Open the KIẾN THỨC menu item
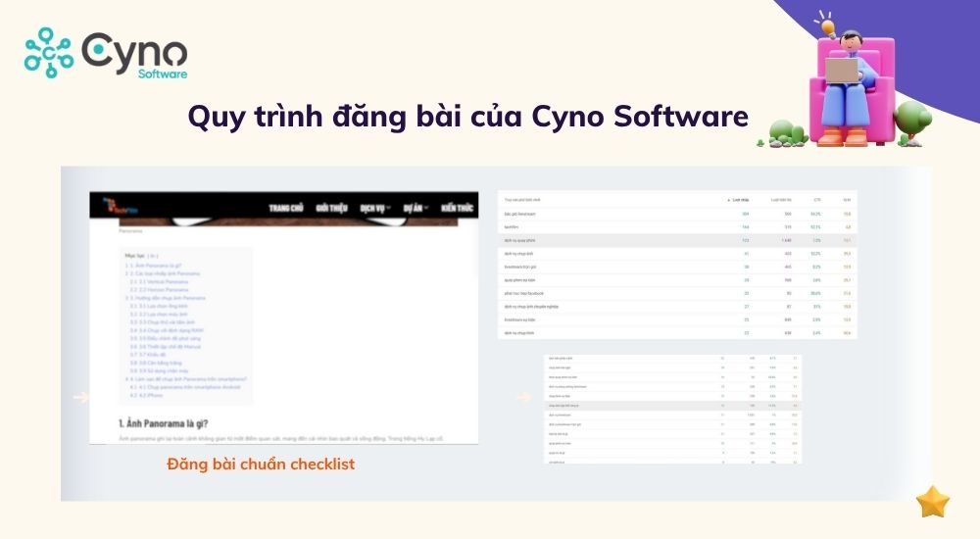Viewport: 980px width, 539px height. [x=459, y=208]
